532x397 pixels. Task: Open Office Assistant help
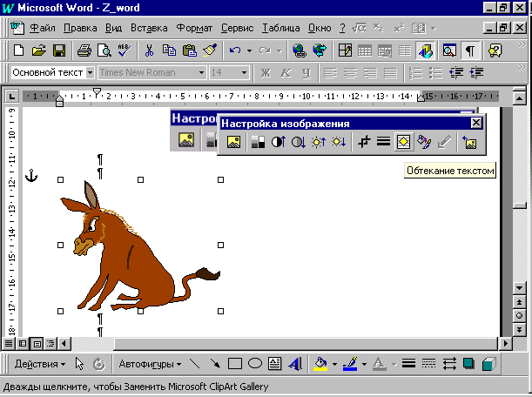tap(495, 50)
